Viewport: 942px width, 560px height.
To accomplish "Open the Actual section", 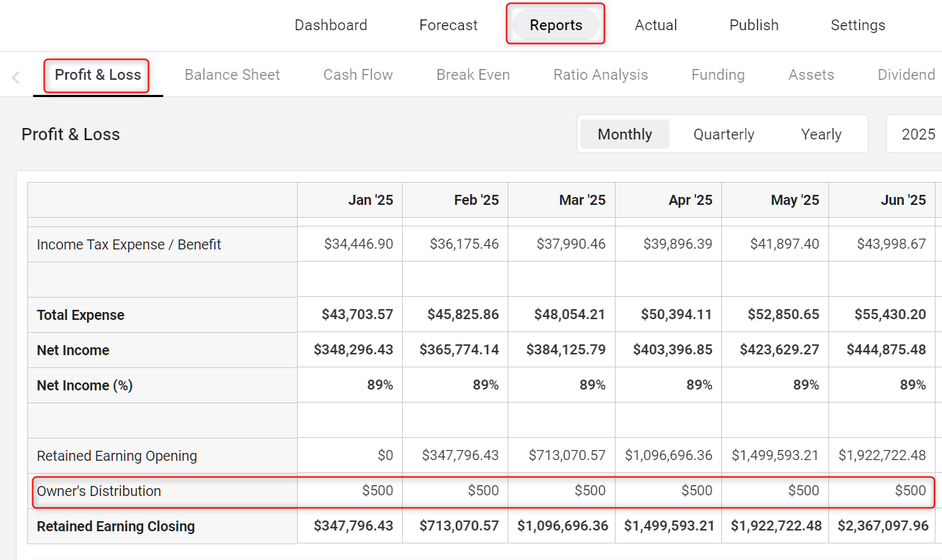I will tap(655, 25).
